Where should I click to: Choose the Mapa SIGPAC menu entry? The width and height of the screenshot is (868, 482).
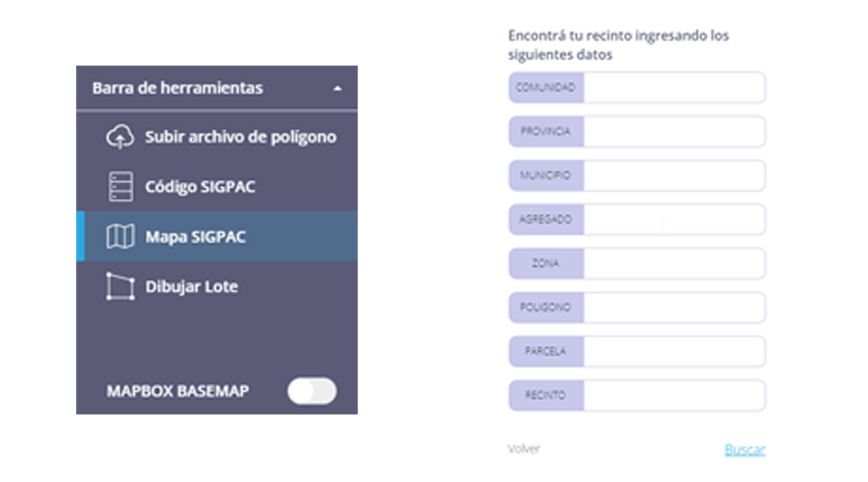pos(217,236)
